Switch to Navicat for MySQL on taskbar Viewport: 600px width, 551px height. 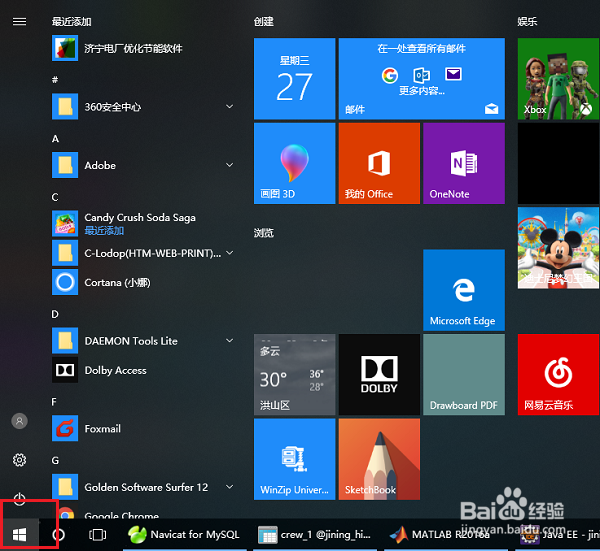(184, 535)
